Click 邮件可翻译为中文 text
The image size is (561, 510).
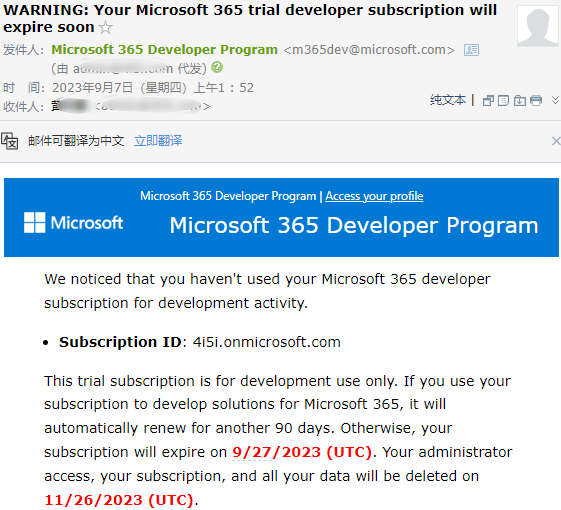click(x=76, y=141)
